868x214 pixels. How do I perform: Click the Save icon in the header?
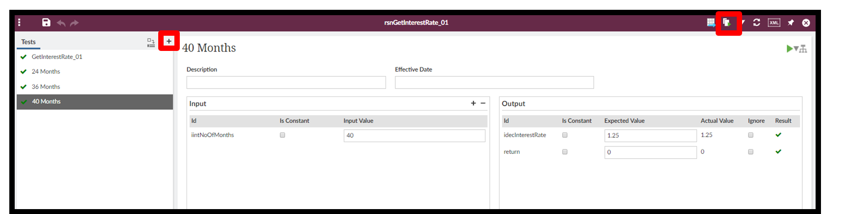[x=46, y=23]
